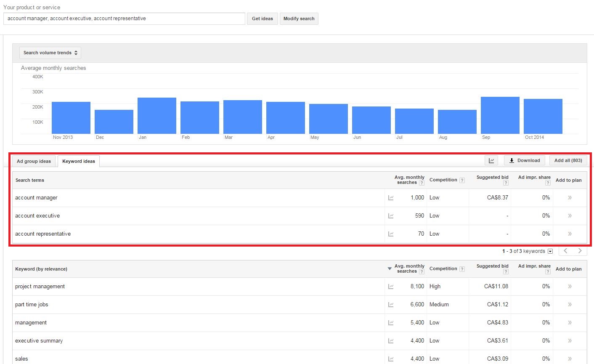This screenshot has height=364, width=594.
Task: Select the 'project management' keyword
Action: [40, 287]
